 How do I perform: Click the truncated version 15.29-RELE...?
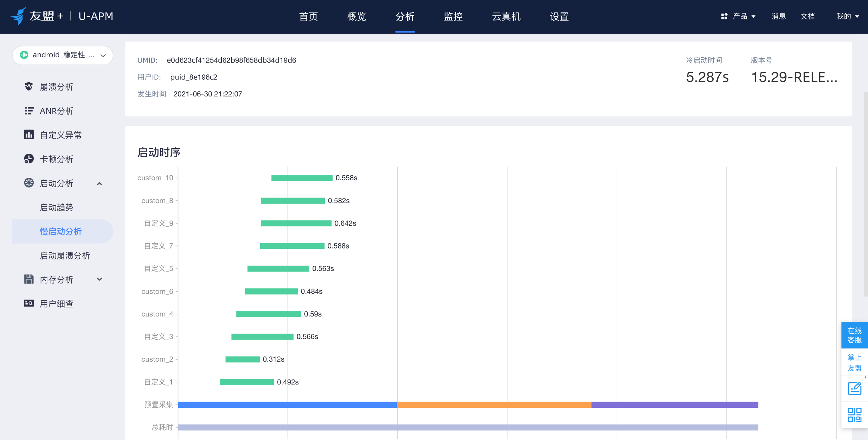[794, 77]
